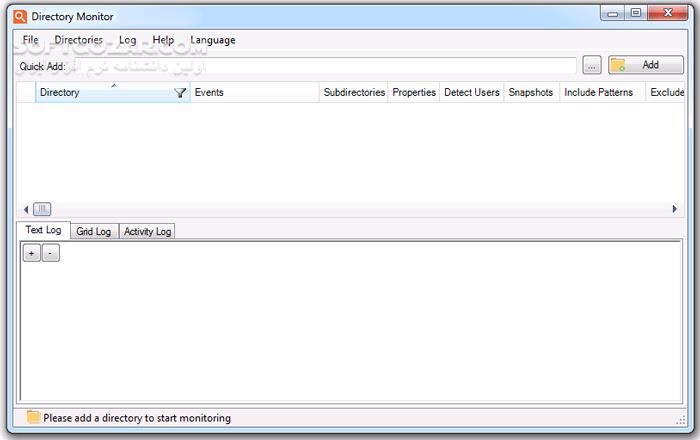Viewport: 700px width, 440px height.
Task: Click the Text Log output area
Action: tap(351, 320)
